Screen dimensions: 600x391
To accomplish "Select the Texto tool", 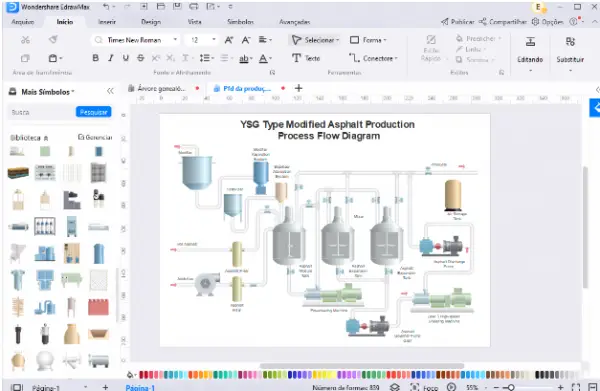I will tap(306, 58).
